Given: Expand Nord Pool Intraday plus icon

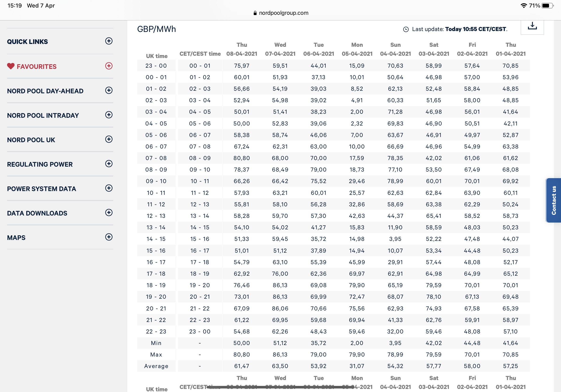Looking at the screenshot, I should [109, 115].
